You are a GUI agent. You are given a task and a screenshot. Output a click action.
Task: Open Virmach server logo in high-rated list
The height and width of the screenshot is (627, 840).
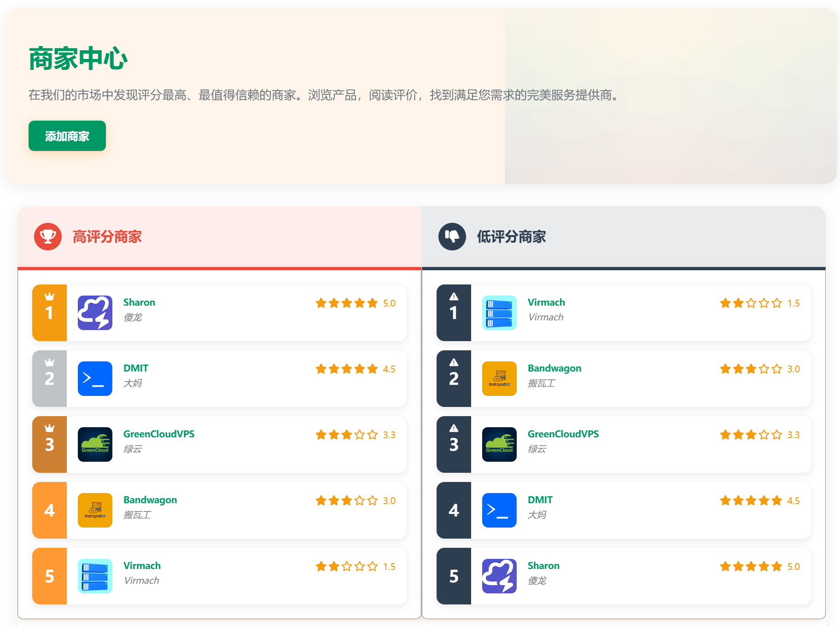point(95,576)
